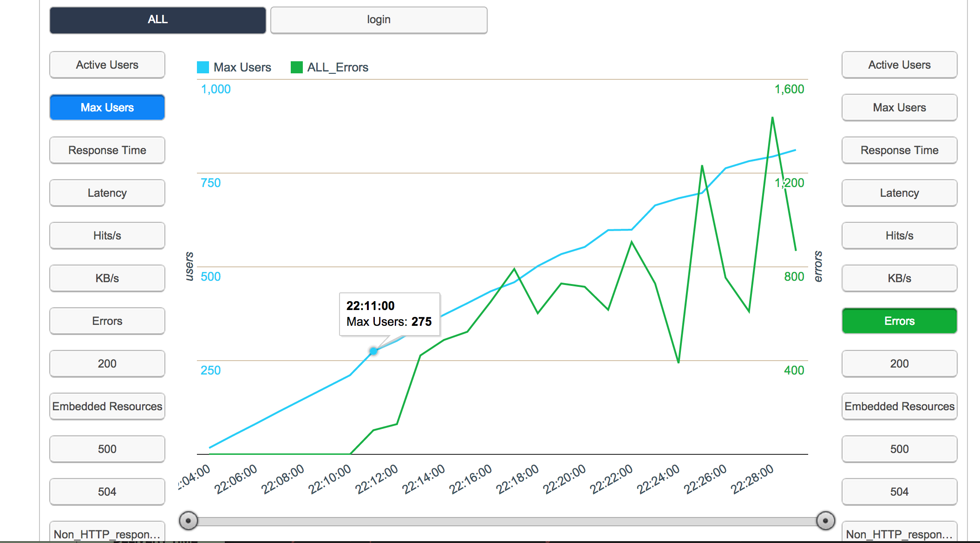The width and height of the screenshot is (980, 543).
Task: Click the left timeline range slider handle
Action: click(189, 521)
